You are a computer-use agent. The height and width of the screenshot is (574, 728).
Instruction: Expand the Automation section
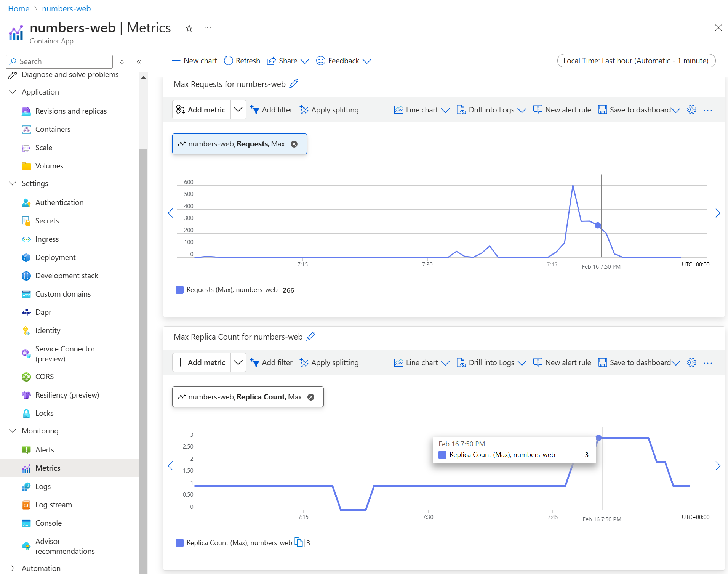point(13,568)
